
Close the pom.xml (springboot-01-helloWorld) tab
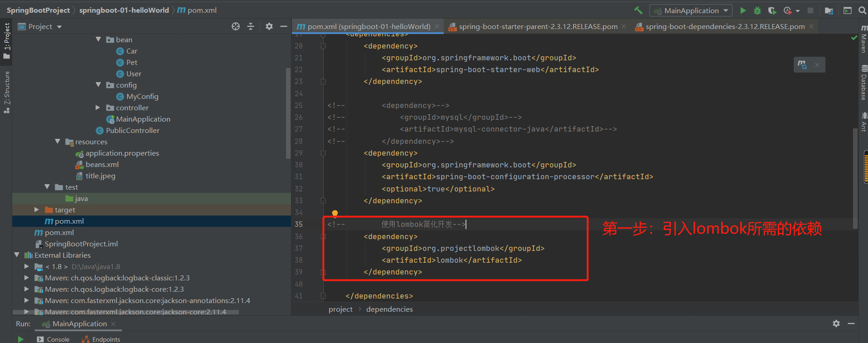(x=437, y=27)
